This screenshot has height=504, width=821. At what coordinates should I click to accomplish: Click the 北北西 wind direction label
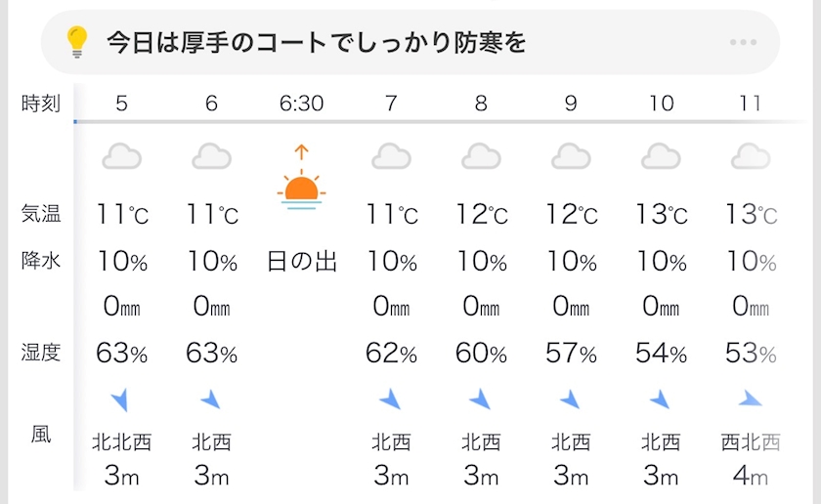click(121, 442)
